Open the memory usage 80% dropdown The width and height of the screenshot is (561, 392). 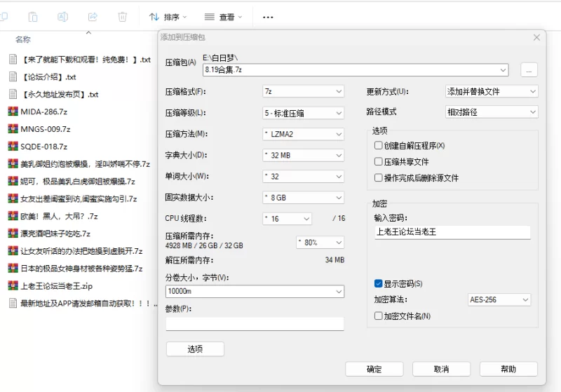click(x=320, y=243)
